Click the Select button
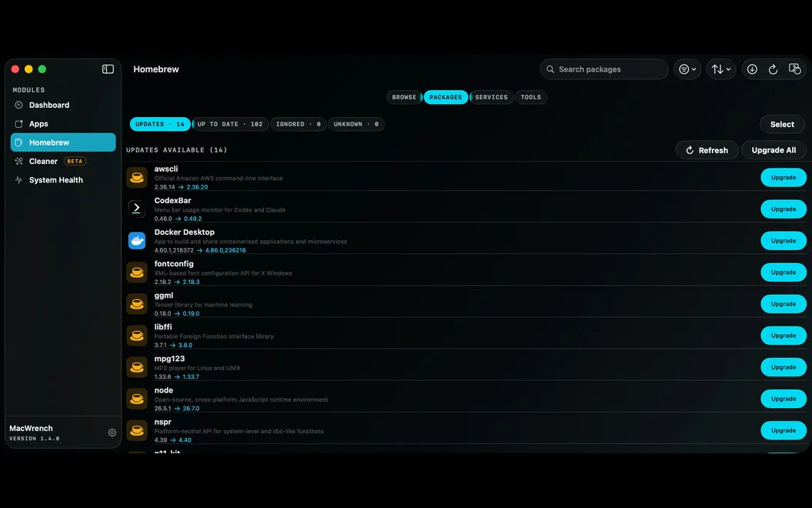812x508 pixels. [x=782, y=124]
